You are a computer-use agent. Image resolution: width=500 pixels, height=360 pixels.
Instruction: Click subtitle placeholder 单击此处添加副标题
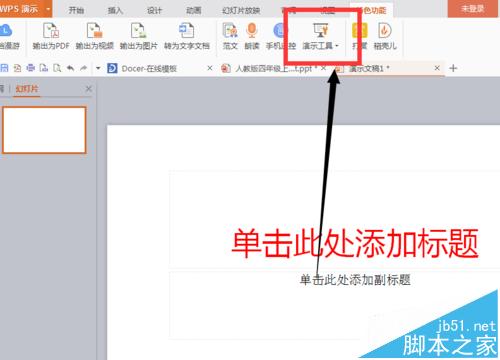[355, 280]
